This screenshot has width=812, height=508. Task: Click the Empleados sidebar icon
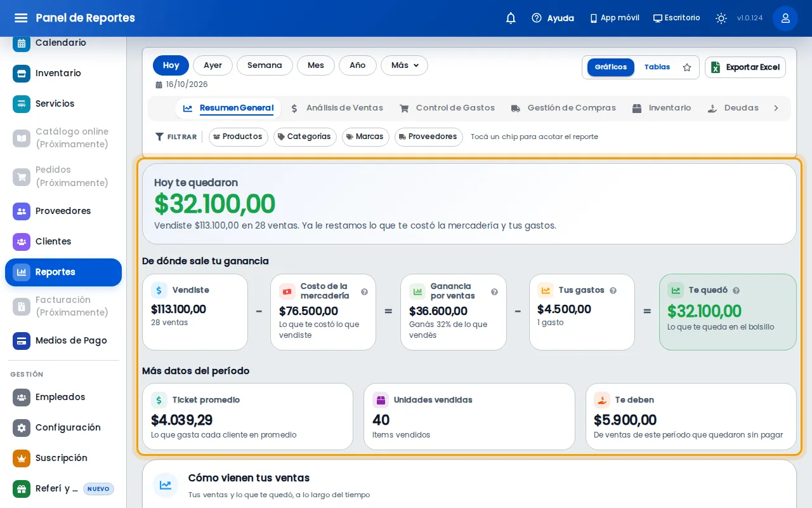coord(22,398)
